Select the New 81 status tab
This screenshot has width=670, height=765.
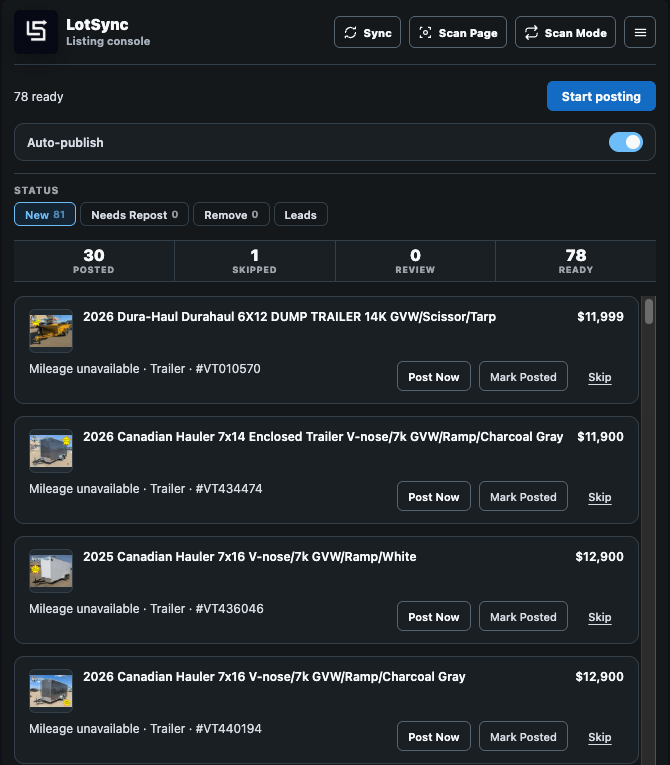45,214
